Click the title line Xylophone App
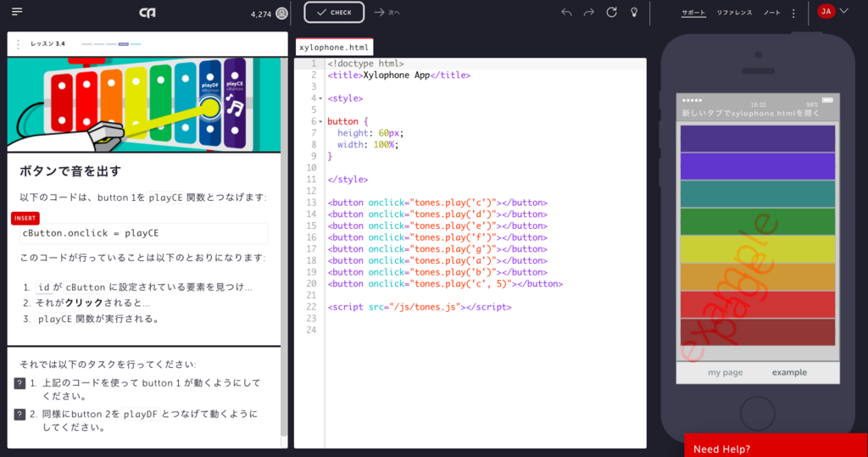The image size is (868, 457). (398, 75)
